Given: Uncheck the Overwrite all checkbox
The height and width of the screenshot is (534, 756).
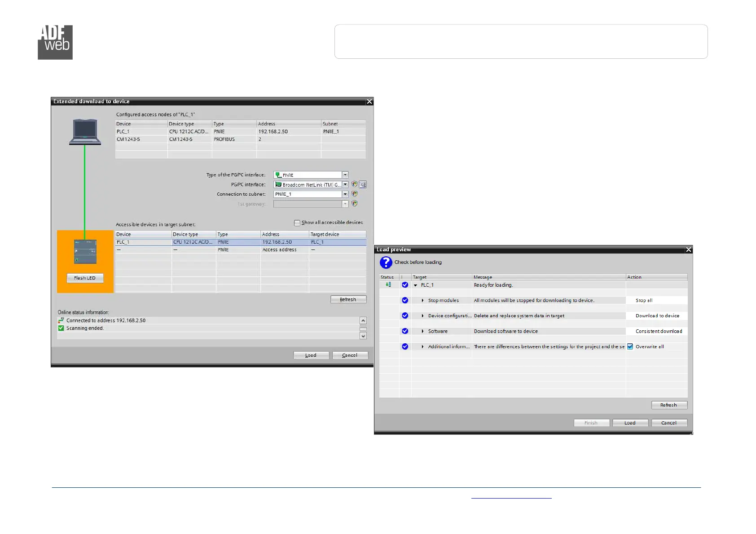Looking at the screenshot, I should pyautogui.click(x=630, y=346).
